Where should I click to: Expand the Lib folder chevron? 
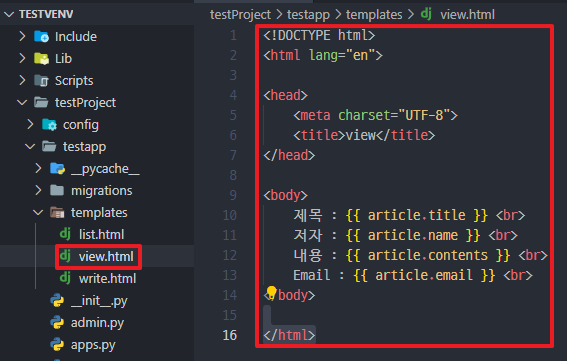pos(22,58)
